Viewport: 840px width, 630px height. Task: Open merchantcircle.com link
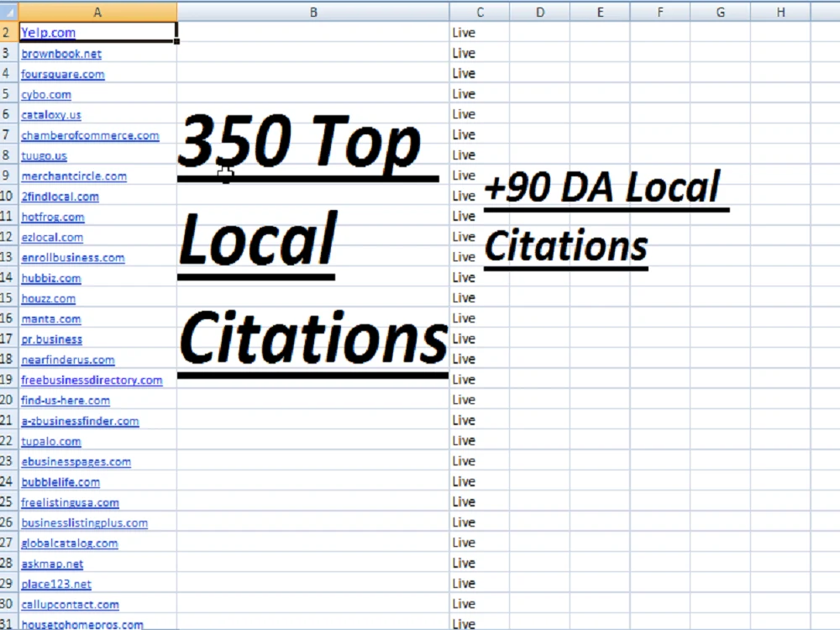tap(74, 176)
